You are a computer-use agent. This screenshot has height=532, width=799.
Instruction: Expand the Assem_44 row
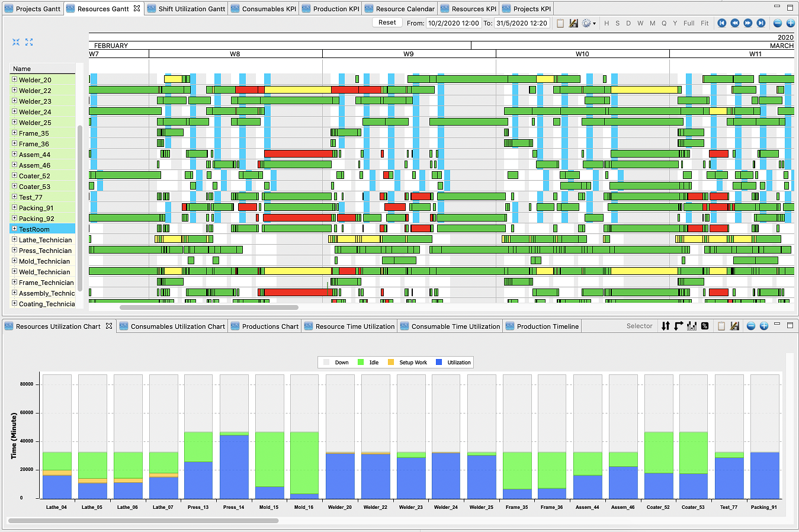tap(14, 154)
